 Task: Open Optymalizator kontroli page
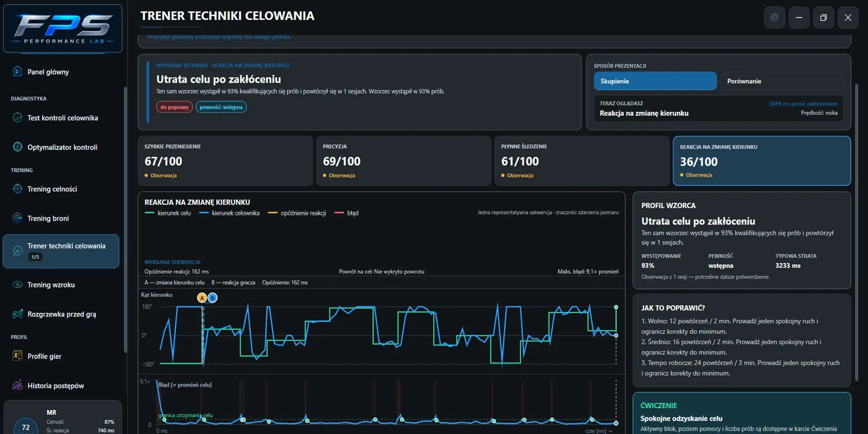pos(61,147)
